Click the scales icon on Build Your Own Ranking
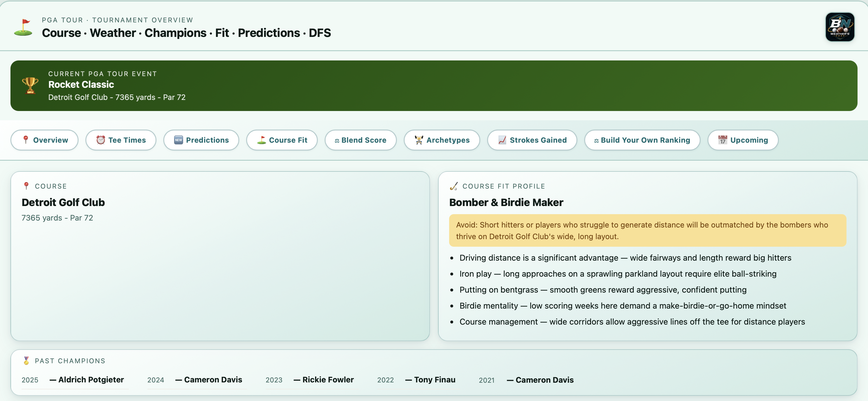Viewport: 868px width, 401px height. coord(596,141)
